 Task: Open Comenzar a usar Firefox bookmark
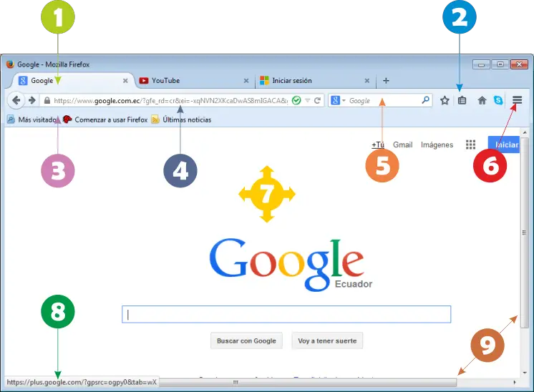tap(105, 119)
